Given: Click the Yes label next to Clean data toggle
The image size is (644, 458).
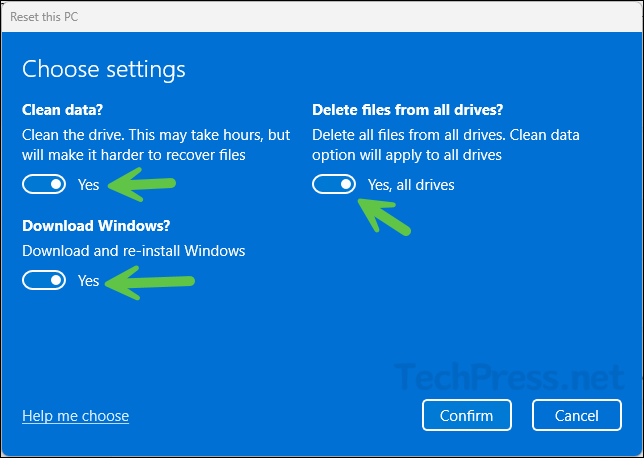Looking at the screenshot, I should click(x=89, y=185).
